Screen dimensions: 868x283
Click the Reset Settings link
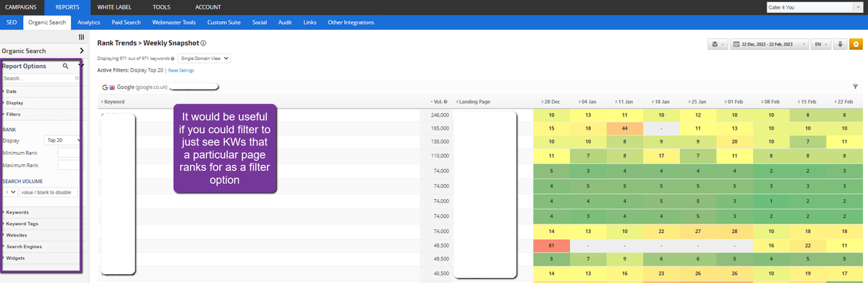pyautogui.click(x=181, y=70)
